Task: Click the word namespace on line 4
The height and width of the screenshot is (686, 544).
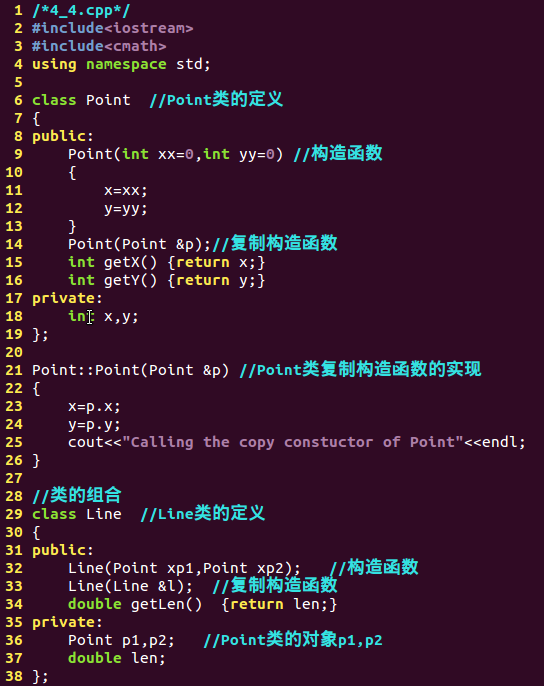Action: [x=126, y=64]
